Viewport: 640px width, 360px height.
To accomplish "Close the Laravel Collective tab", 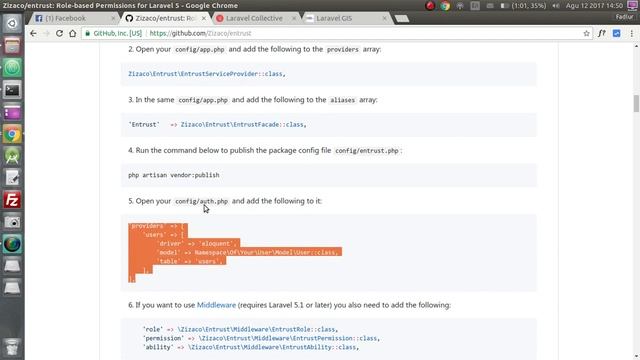I will pos(294,18).
